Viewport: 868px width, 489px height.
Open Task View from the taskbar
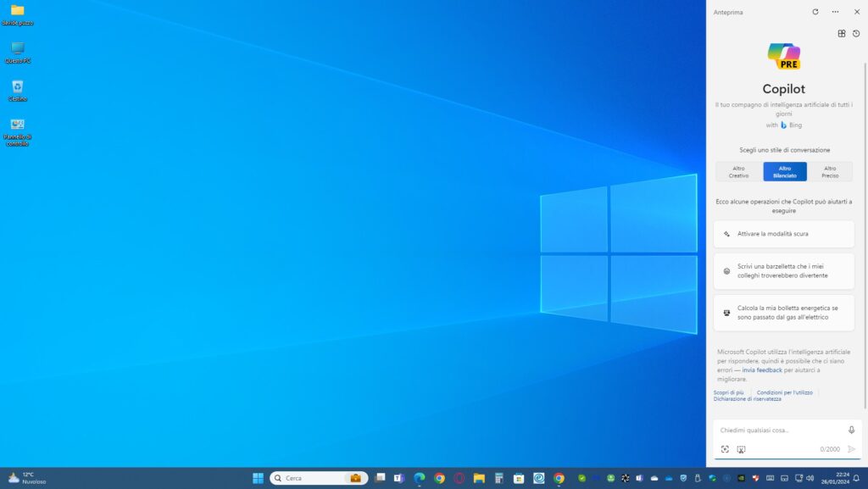click(380, 478)
